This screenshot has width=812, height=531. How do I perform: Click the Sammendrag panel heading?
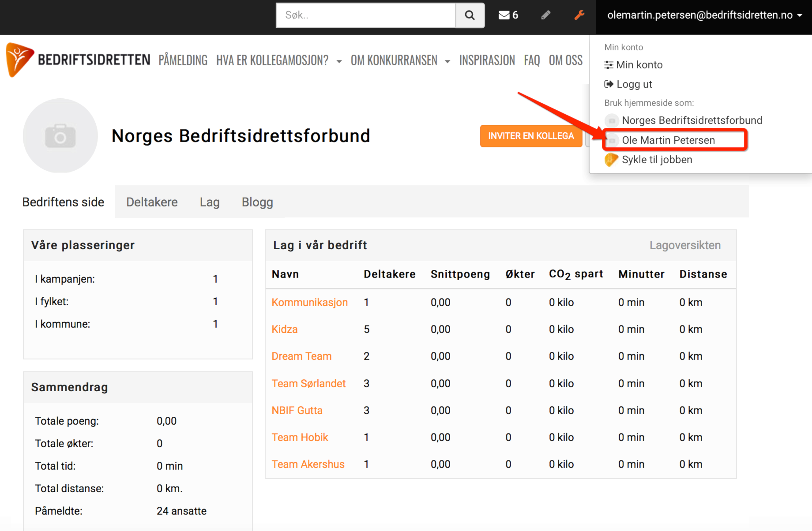(x=69, y=387)
